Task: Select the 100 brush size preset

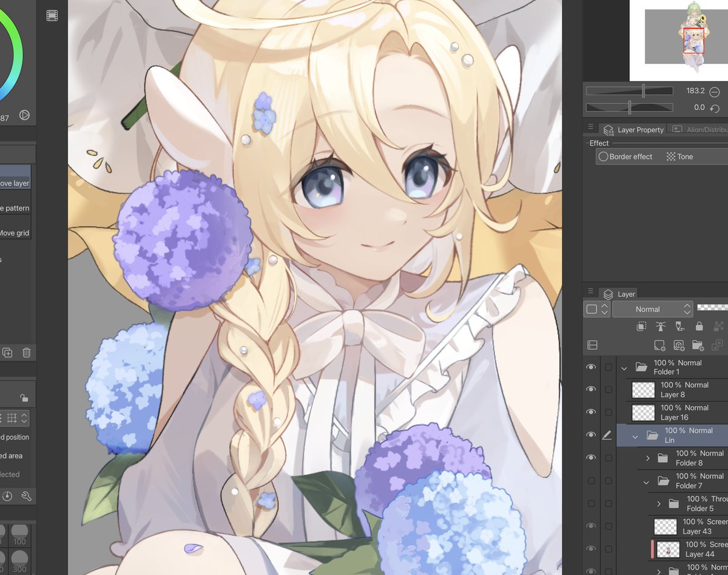Action: point(19,536)
